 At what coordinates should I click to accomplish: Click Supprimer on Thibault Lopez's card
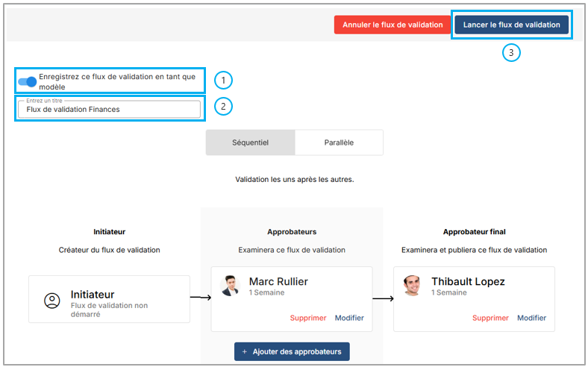coord(490,318)
